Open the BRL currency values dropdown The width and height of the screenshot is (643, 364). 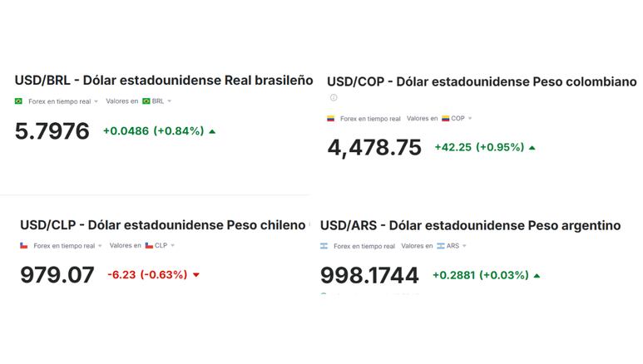157,101
